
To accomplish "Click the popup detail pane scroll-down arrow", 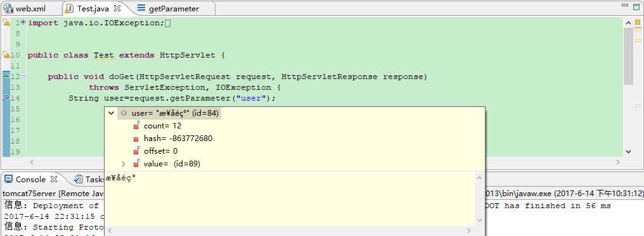I will click(x=479, y=220).
